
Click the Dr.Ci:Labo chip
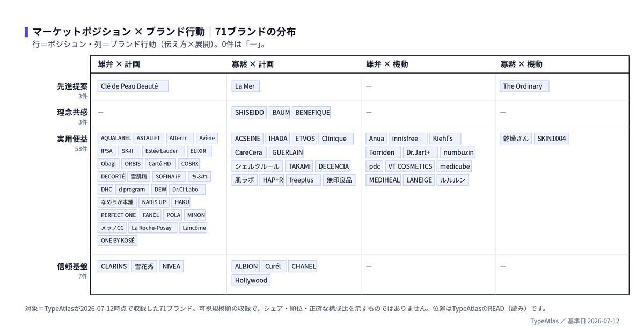(x=187, y=189)
